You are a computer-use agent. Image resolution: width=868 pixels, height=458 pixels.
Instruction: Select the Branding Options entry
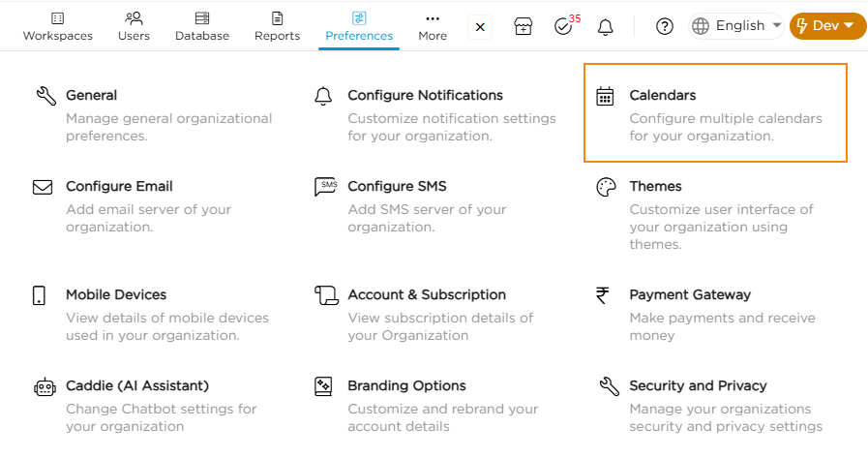(406, 385)
